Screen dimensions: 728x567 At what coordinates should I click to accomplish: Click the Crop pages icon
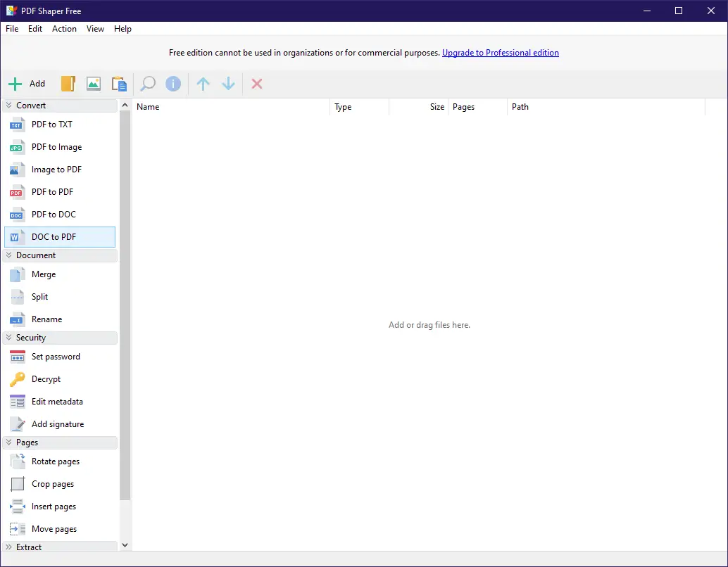tap(17, 484)
